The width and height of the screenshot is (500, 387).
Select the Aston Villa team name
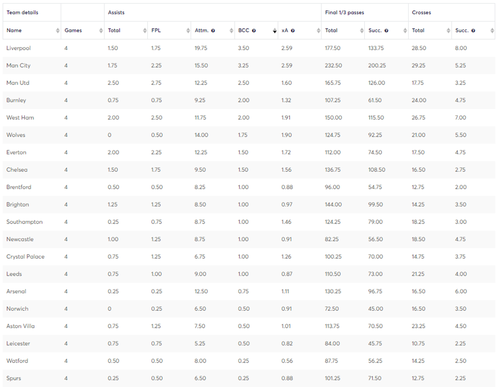pos(20,326)
